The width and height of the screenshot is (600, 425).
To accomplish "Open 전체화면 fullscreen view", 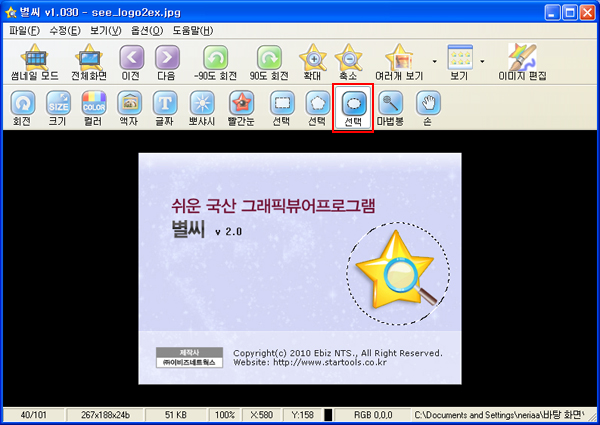I will point(89,62).
